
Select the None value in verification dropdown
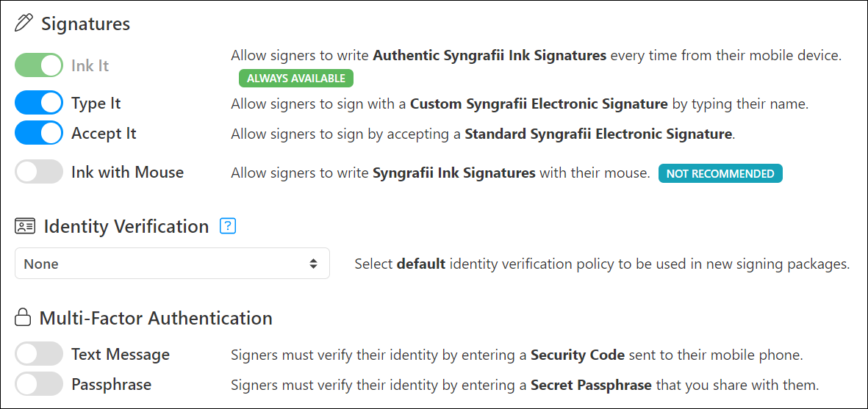click(41, 264)
